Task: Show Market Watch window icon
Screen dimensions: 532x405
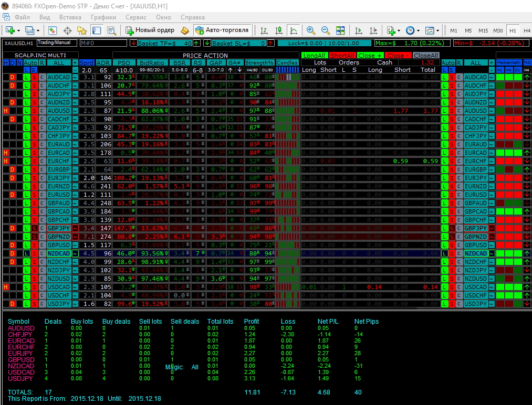Action: pyautogui.click(x=52, y=30)
